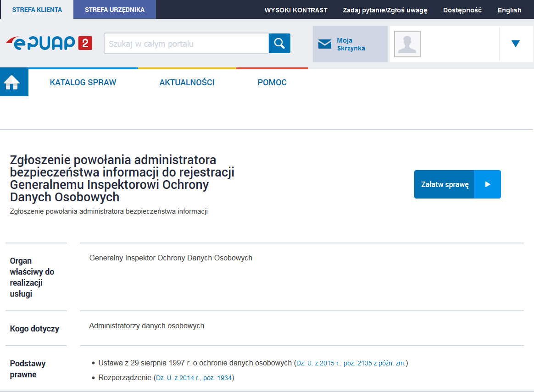Click the Rozporządzenie text
Image resolution: width=534 pixels, height=392 pixels.
125,377
